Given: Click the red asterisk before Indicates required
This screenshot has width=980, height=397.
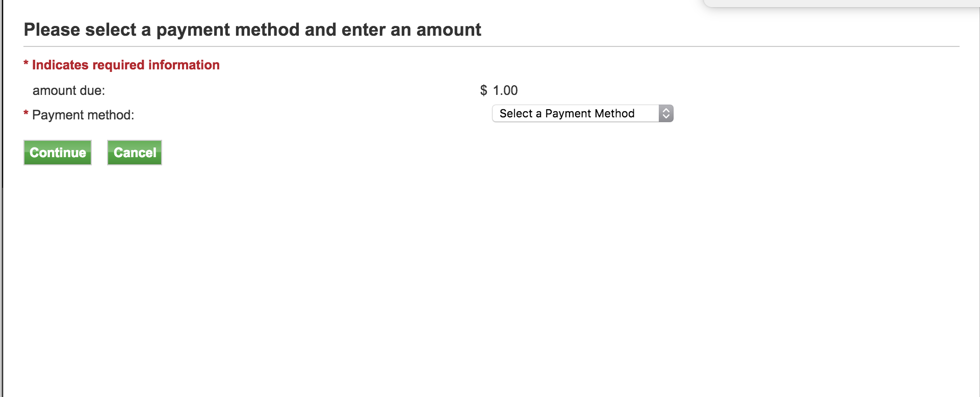Looking at the screenshot, I should tap(26, 64).
